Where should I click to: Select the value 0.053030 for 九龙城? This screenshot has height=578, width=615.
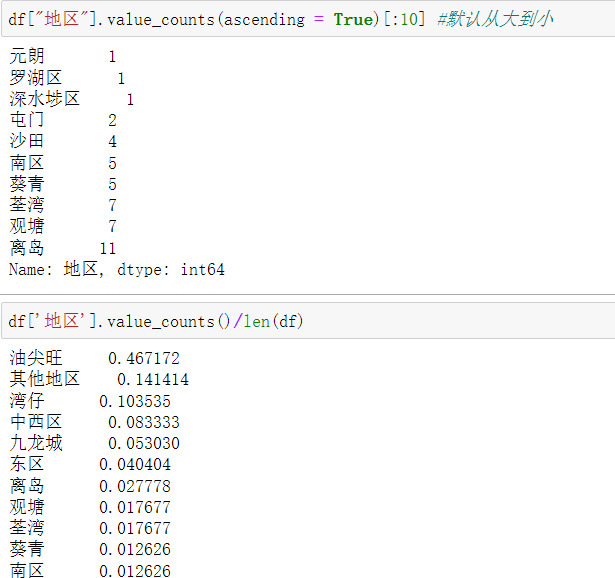coord(144,443)
